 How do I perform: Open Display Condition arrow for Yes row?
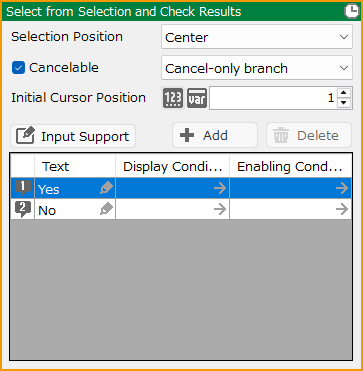point(220,188)
